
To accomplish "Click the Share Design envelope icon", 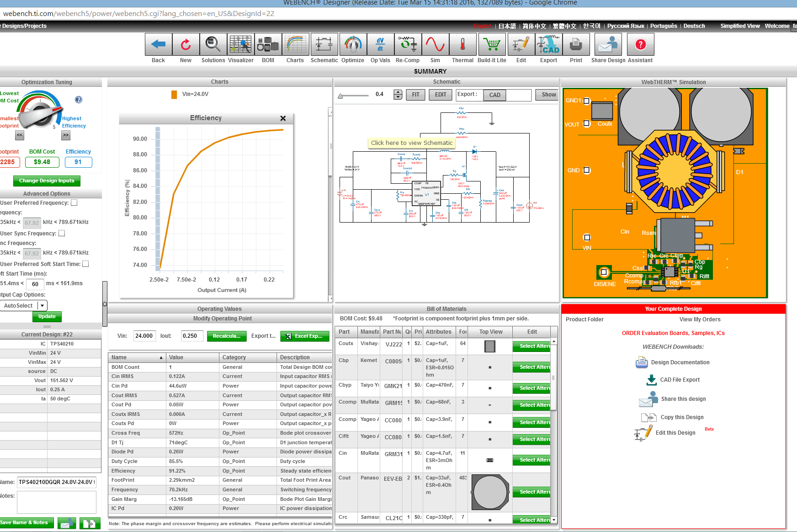I will tap(608, 45).
